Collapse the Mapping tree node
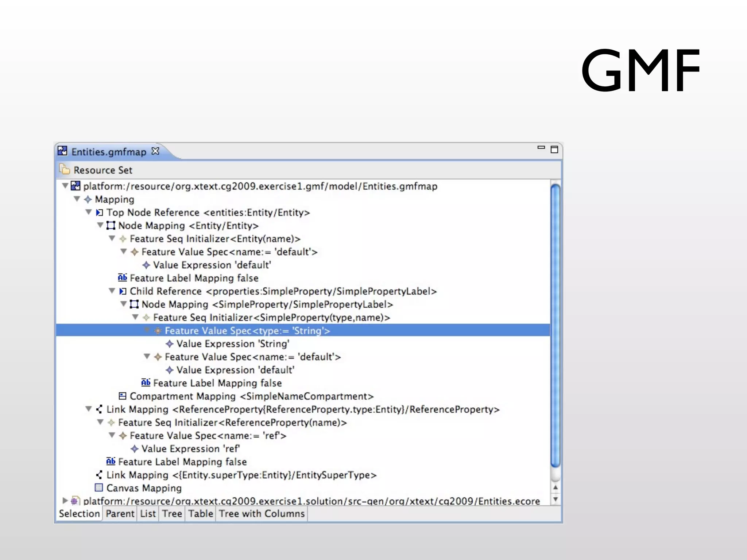The width and height of the screenshot is (747, 560). tap(77, 199)
